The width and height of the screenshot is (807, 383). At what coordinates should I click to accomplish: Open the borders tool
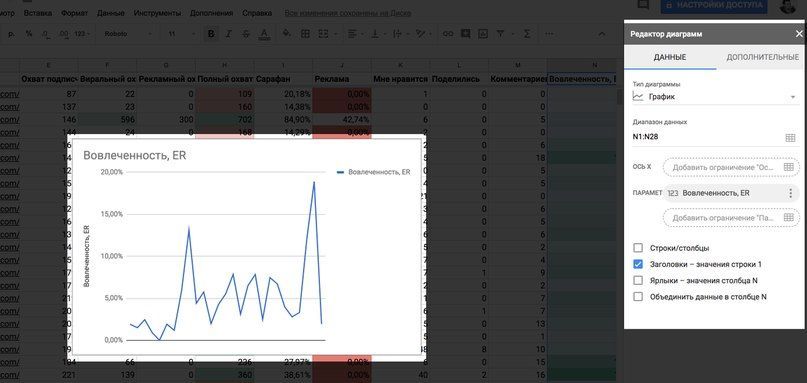[x=305, y=34]
